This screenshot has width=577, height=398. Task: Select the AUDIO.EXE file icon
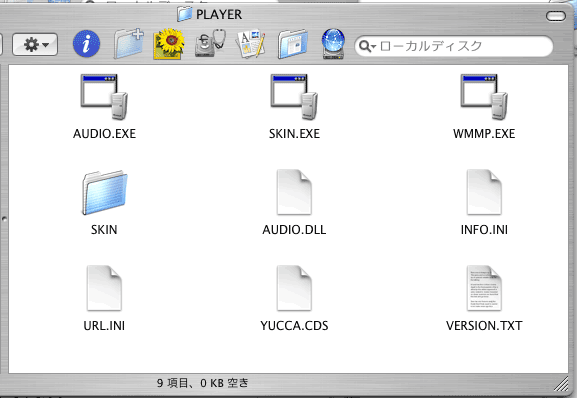104,97
